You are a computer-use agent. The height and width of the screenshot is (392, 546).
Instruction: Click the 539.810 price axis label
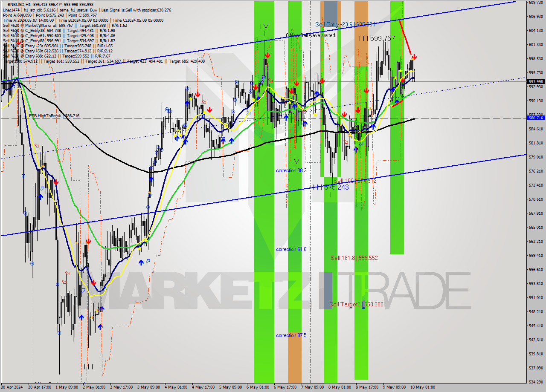tap(536, 354)
